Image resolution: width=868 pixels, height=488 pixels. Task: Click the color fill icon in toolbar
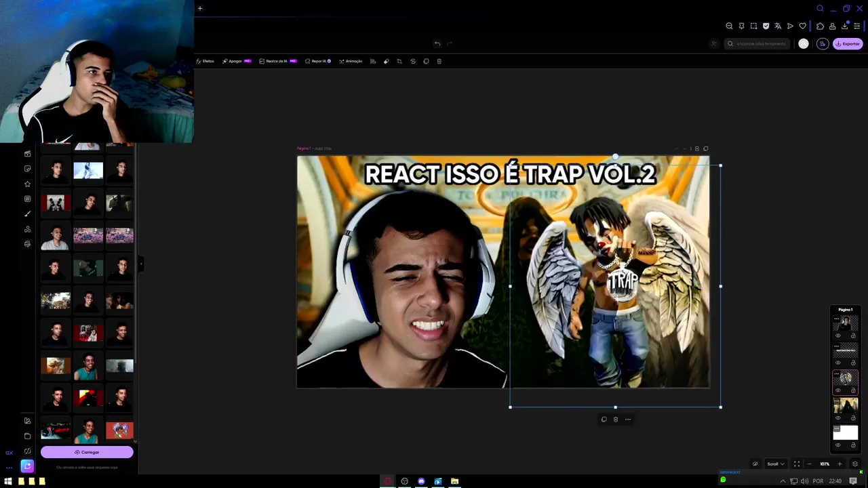386,61
